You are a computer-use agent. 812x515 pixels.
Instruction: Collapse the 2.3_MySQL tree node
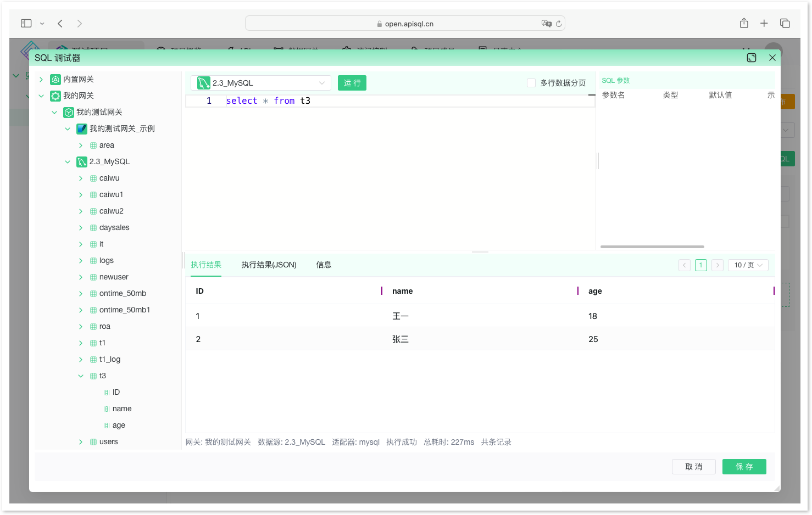pyautogui.click(x=68, y=162)
